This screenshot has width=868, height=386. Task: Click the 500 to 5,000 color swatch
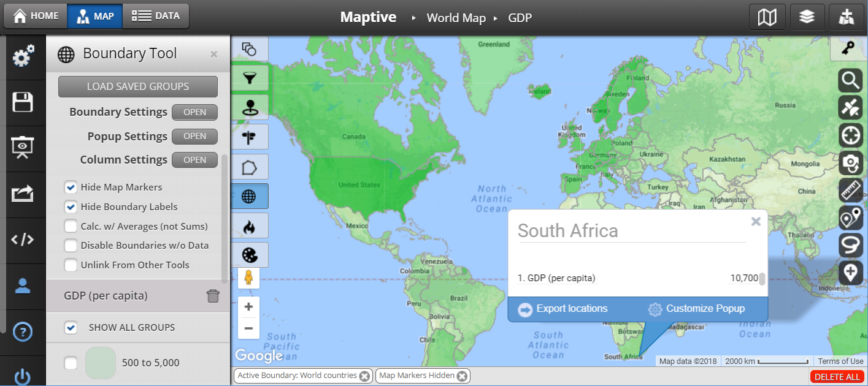tap(100, 363)
